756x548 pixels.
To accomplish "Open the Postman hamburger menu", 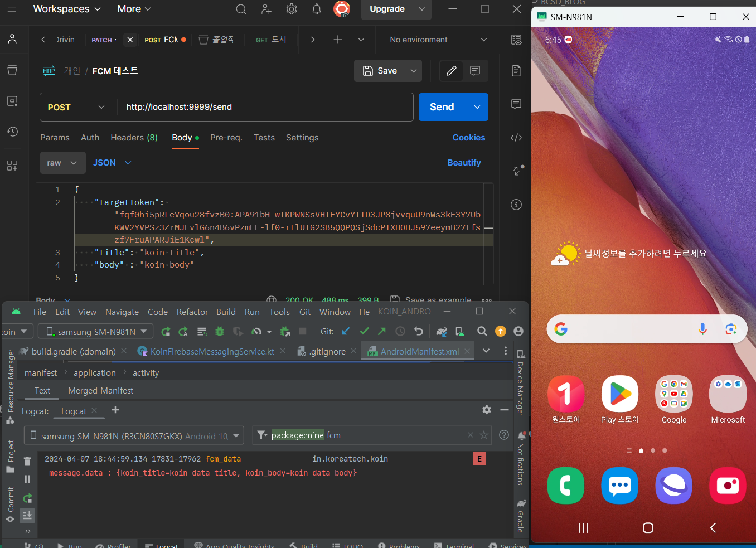I will point(12,9).
